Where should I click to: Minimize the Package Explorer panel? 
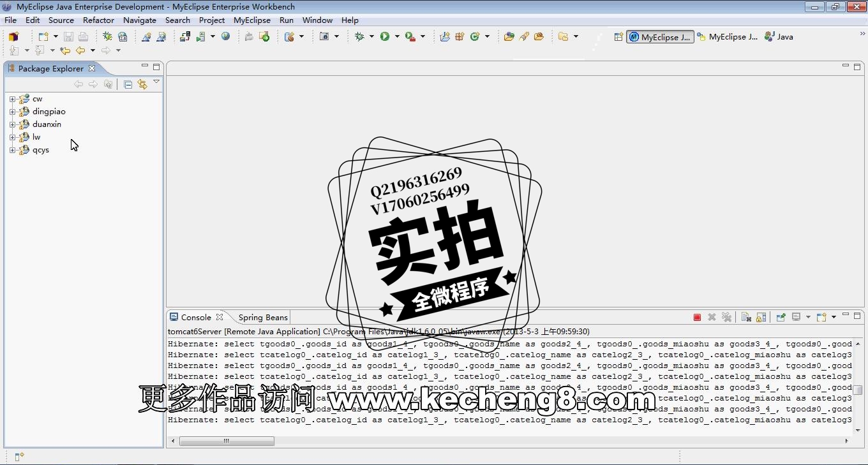coord(144,66)
